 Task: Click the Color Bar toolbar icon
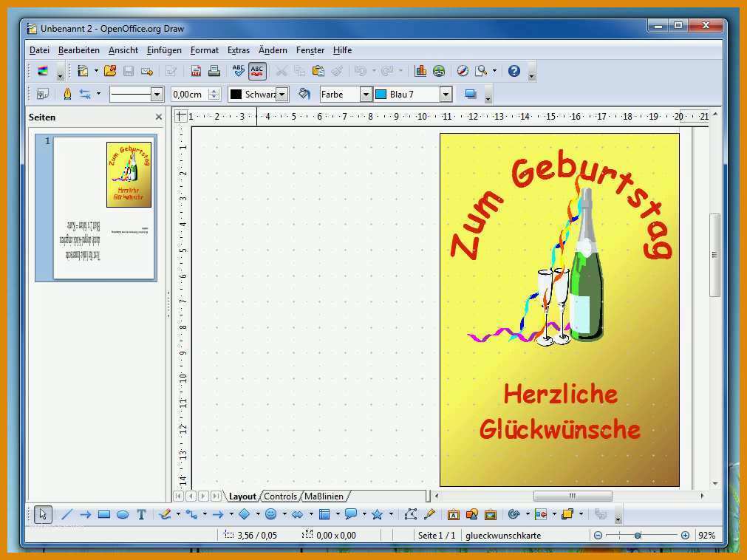coord(44,71)
